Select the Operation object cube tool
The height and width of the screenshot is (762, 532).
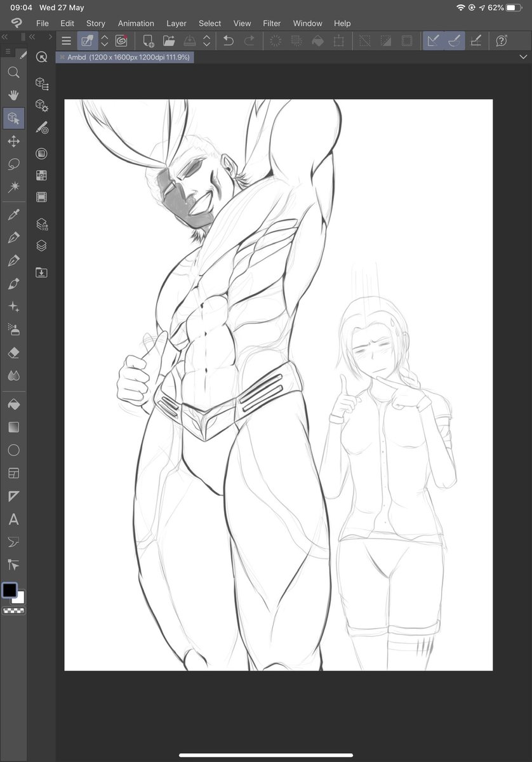point(13,118)
